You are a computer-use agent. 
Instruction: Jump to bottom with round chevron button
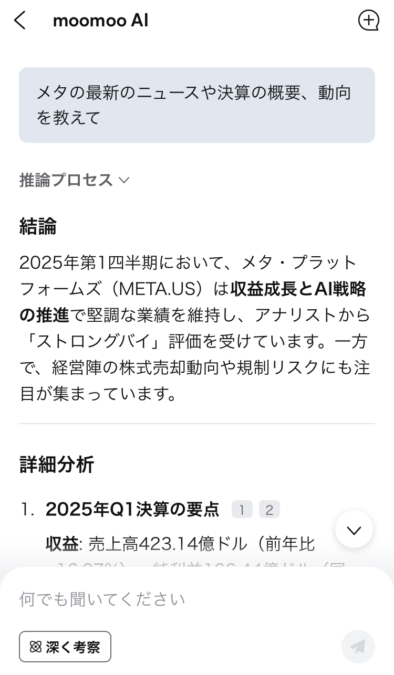[354, 529]
